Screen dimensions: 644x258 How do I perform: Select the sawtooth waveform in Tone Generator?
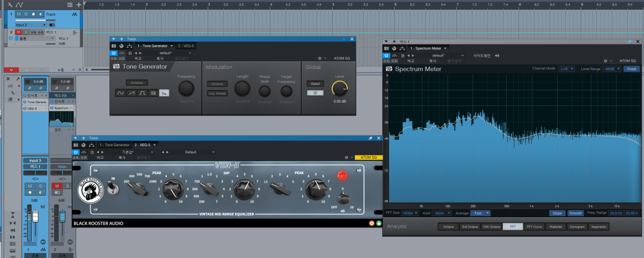point(131,93)
